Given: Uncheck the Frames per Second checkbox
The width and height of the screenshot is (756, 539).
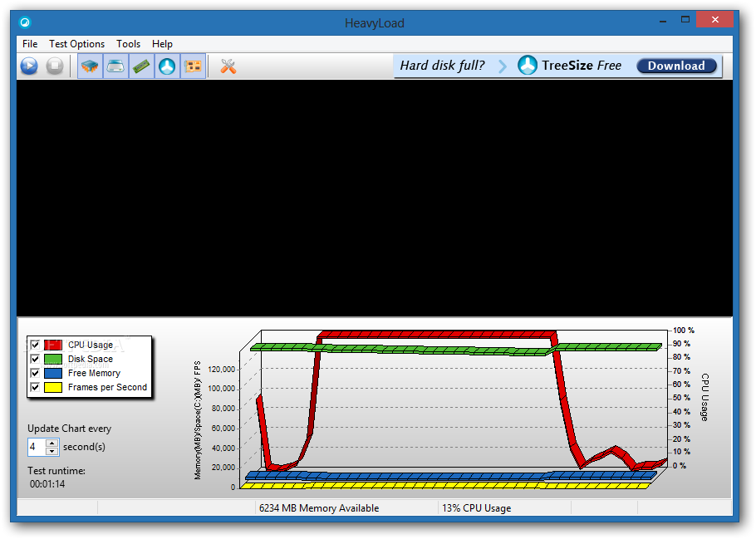Looking at the screenshot, I should point(35,387).
